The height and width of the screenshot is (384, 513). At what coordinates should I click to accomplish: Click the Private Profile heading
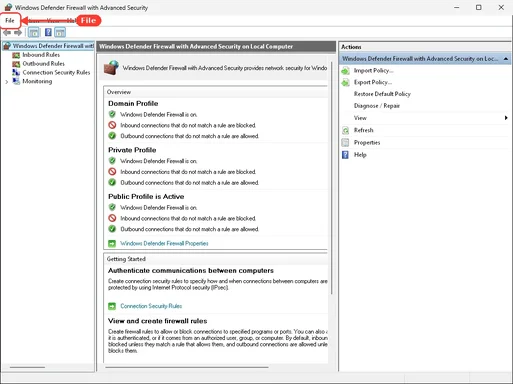[x=132, y=150]
